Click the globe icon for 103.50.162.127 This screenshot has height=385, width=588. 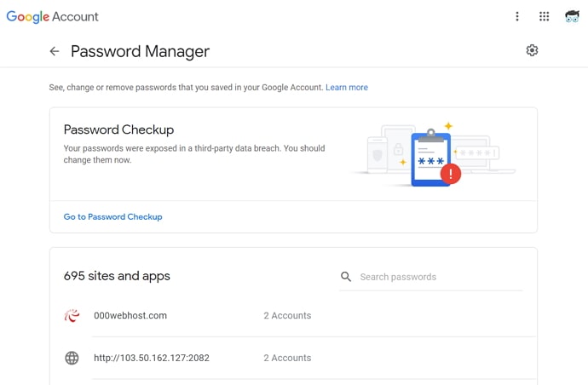tap(72, 358)
